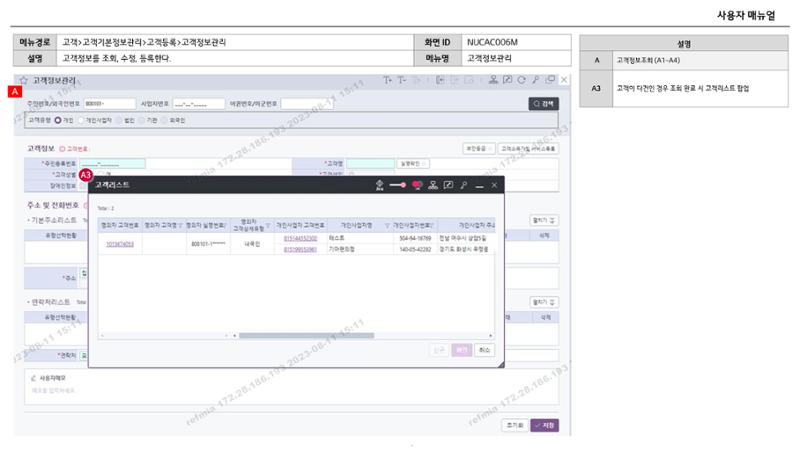The image size is (800, 450).
Task: Minimize the 고객리스트 popup
Action: pos(479,187)
